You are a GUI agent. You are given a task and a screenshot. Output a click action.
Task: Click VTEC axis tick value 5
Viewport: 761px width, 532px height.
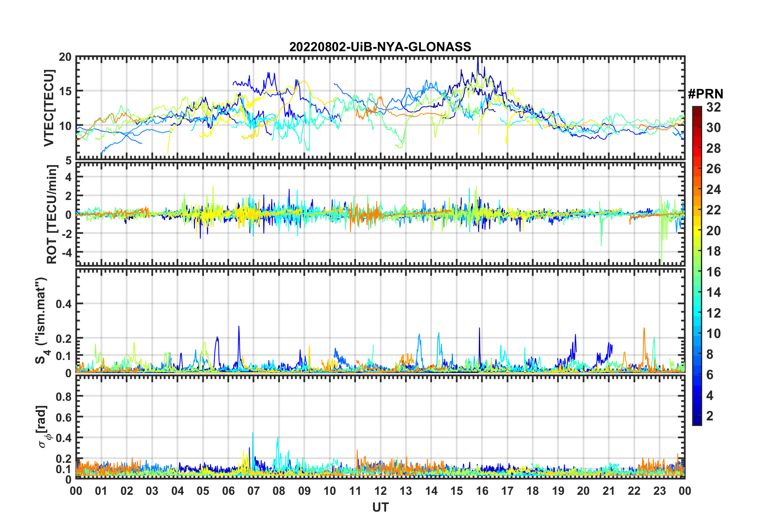[68, 160]
